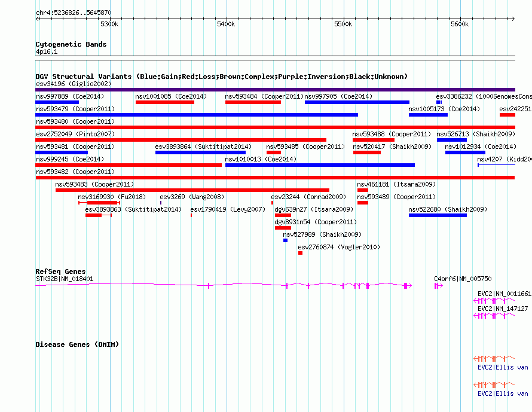Select the red loss bar under esv242251
Screen dimensions: 532x412
[507, 115]
